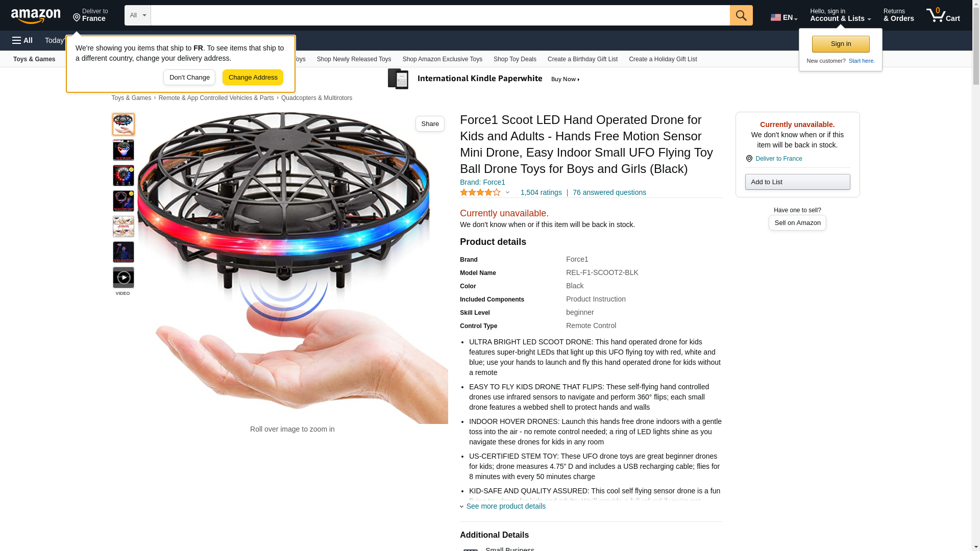
Task: Open the All hamburger menu
Action: 22,40
